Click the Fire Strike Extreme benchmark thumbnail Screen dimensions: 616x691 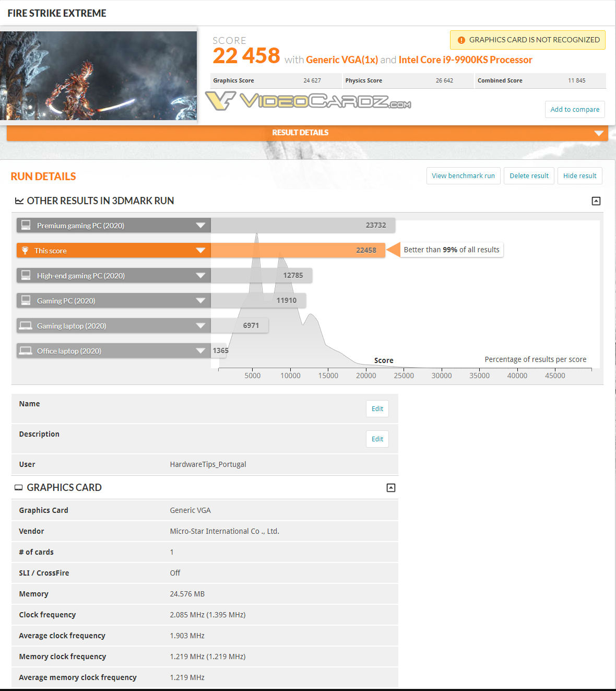[98, 76]
